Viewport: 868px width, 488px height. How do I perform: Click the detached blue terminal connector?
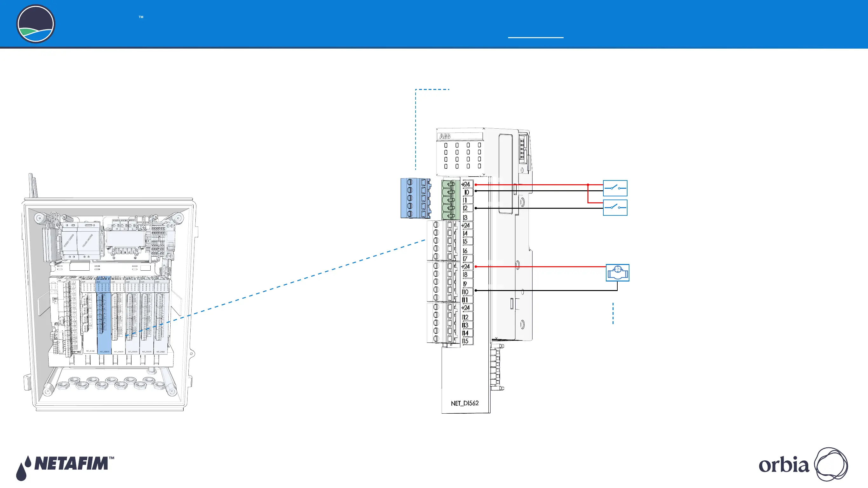416,198
